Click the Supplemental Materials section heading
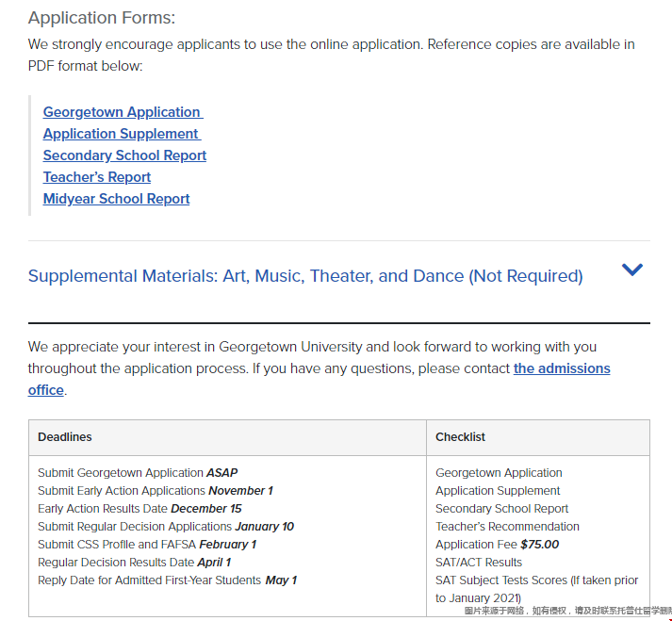 305,276
